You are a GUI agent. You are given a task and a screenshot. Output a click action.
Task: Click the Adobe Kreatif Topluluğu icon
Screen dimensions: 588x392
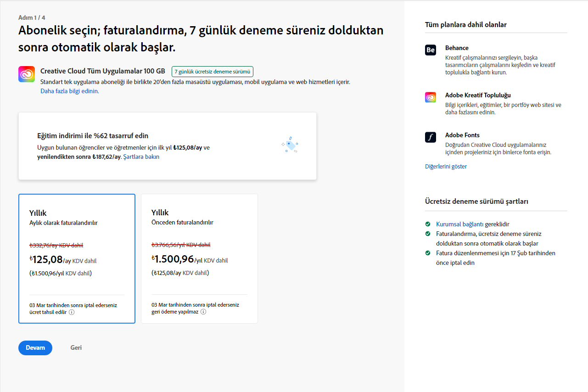coord(431,97)
